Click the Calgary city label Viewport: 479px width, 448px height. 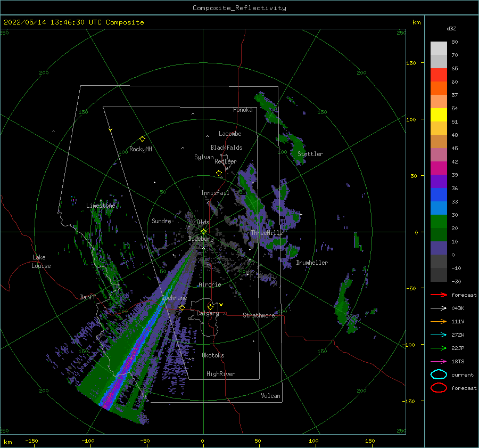(208, 313)
